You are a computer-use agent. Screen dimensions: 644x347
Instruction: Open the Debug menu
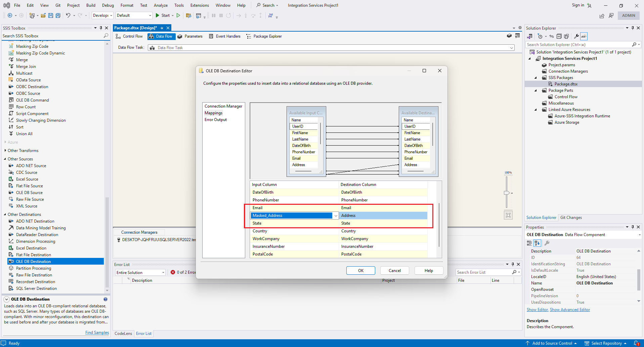point(108,5)
